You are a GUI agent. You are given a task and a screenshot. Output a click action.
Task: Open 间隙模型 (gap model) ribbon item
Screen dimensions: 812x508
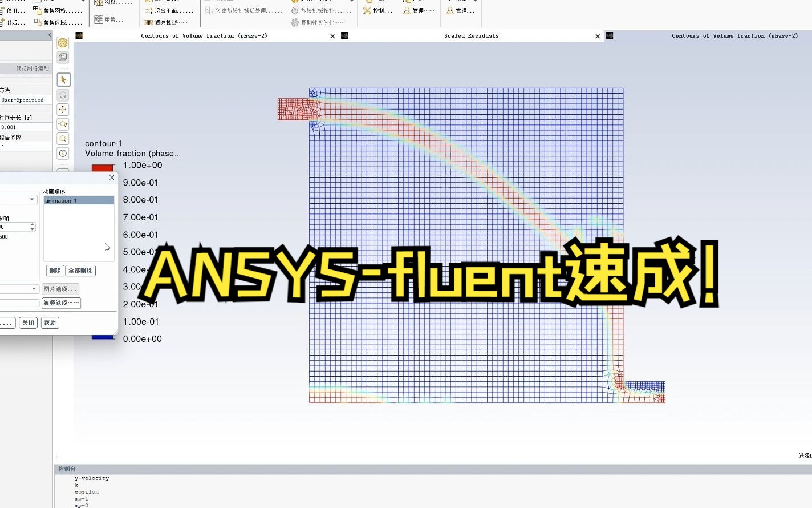coord(166,22)
